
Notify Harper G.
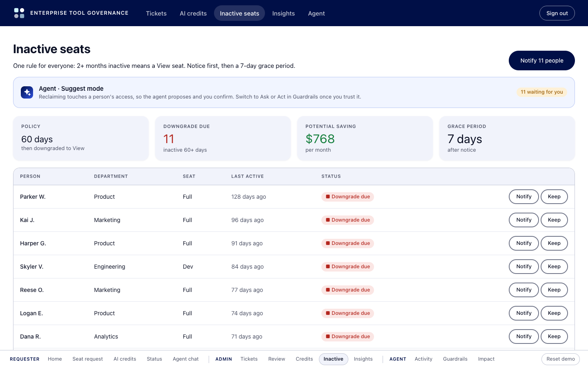[524, 243]
